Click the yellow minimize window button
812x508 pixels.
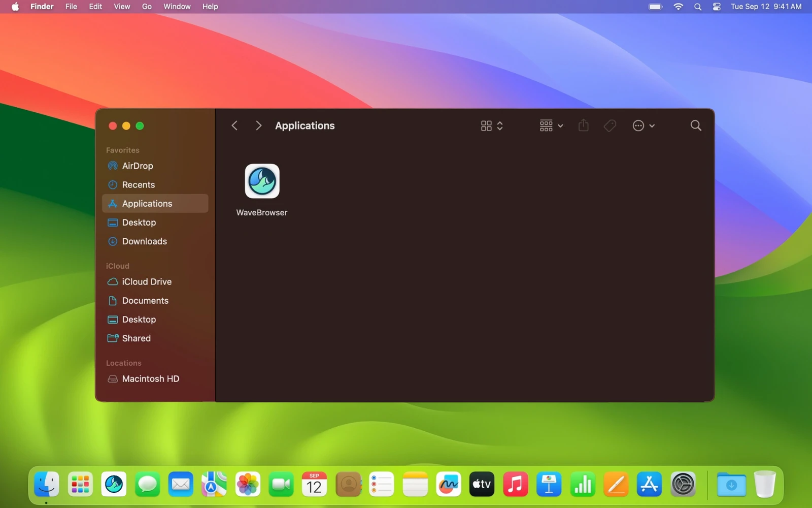click(126, 126)
